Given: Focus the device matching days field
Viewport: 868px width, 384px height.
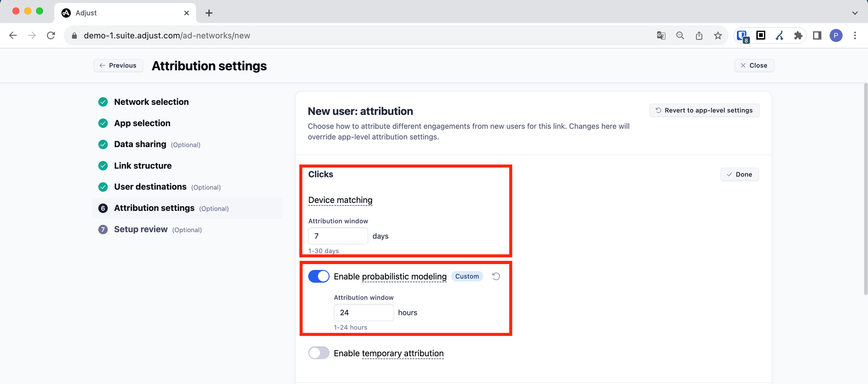Looking at the screenshot, I should [x=338, y=236].
